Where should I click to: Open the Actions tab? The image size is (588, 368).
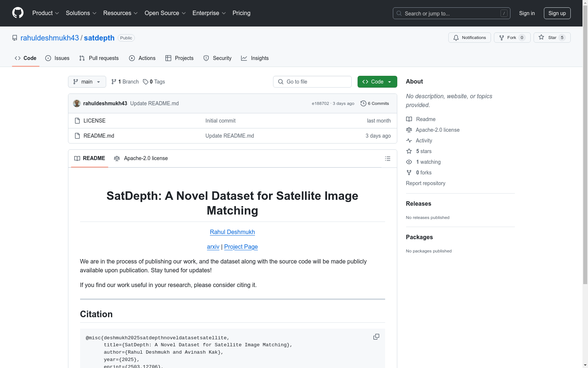pos(142,58)
